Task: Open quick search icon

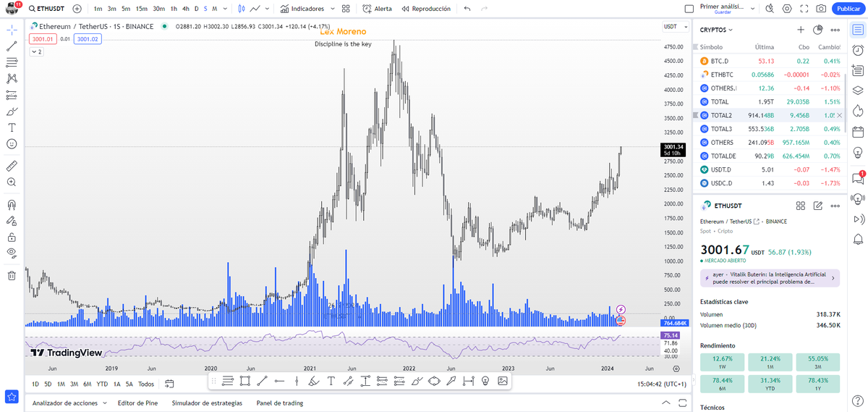Action: click(x=769, y=9)
